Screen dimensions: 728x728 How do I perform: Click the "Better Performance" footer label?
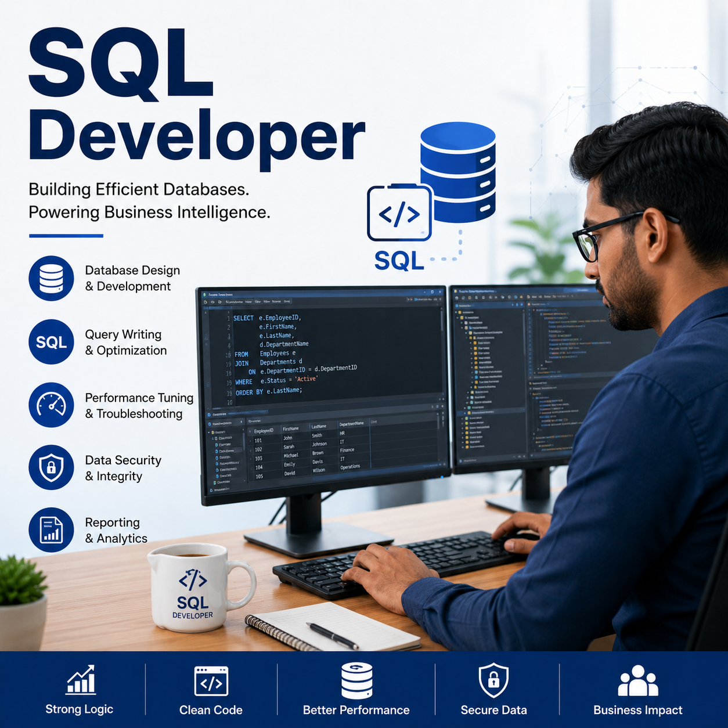[356, 710]
